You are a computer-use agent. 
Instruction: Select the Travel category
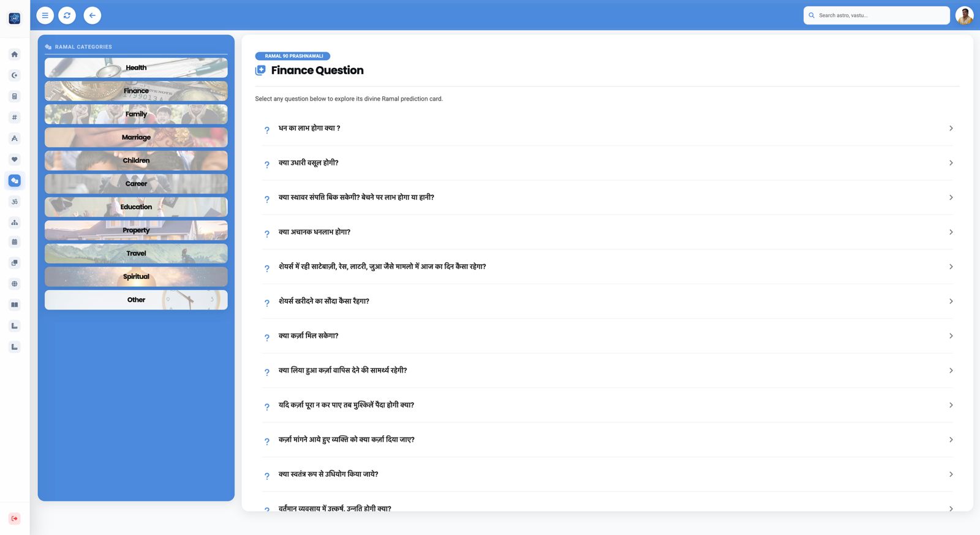pyautogui.click(x=136, y=254)
